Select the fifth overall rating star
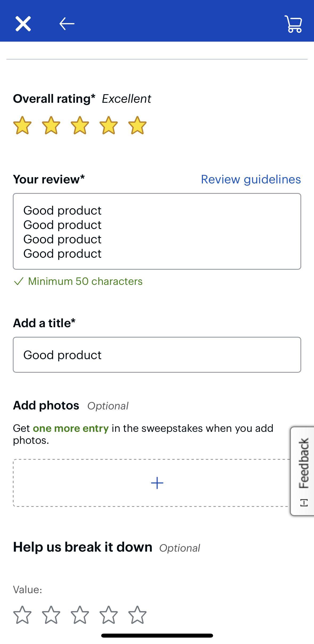This screenshot has width=314, height=644. tap(137, 126)
